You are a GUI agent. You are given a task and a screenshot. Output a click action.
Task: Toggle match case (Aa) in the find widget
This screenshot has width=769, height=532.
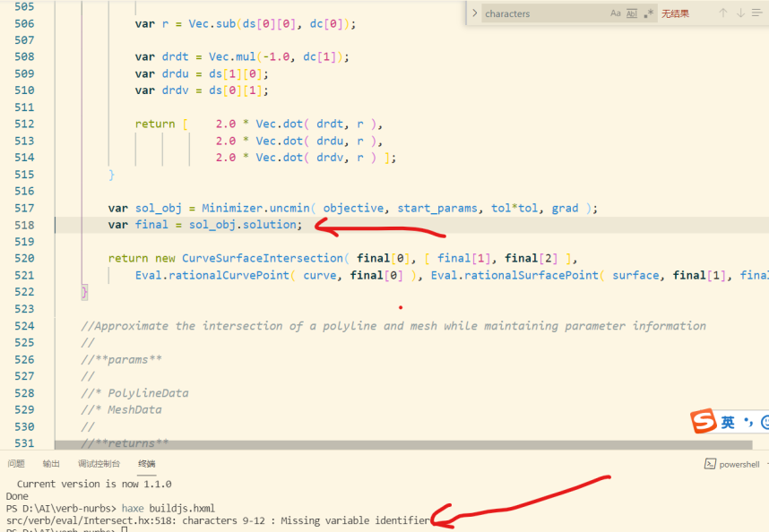pyautogui.click(x=614, y=13)
